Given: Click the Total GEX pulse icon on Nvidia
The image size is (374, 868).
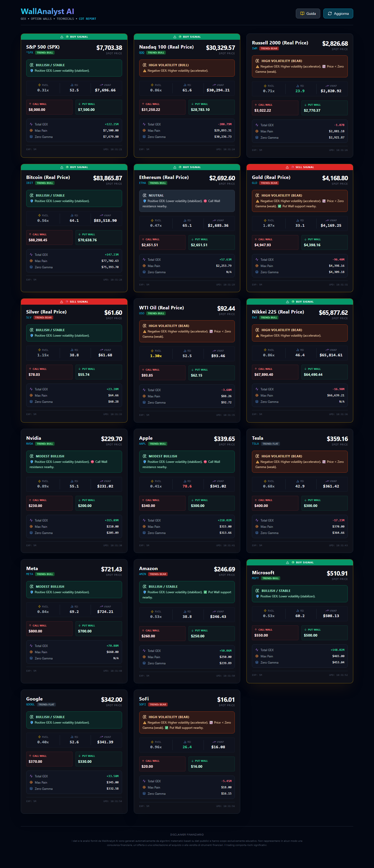Looking at the screenshot, I should pos(31,520).
